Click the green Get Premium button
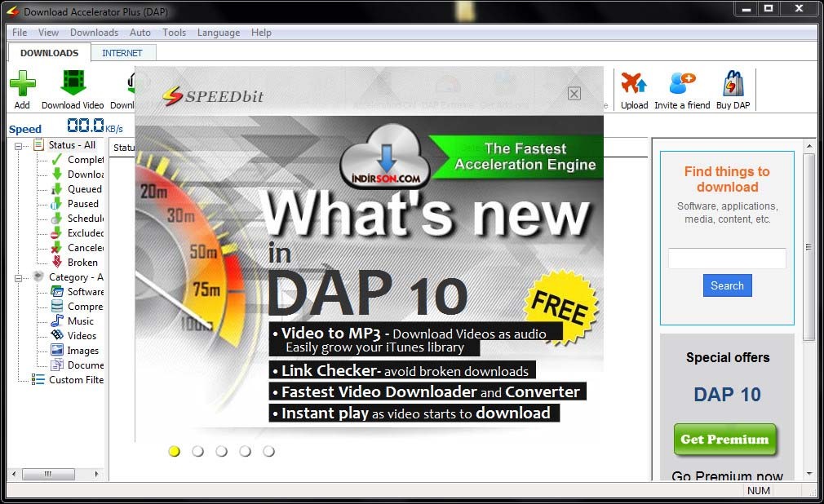 pos(724,440)
